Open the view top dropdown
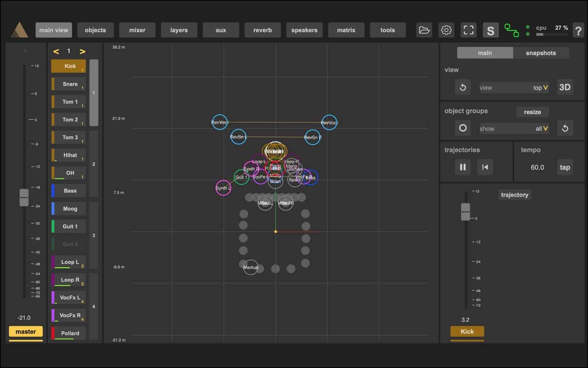 [514, 87]
